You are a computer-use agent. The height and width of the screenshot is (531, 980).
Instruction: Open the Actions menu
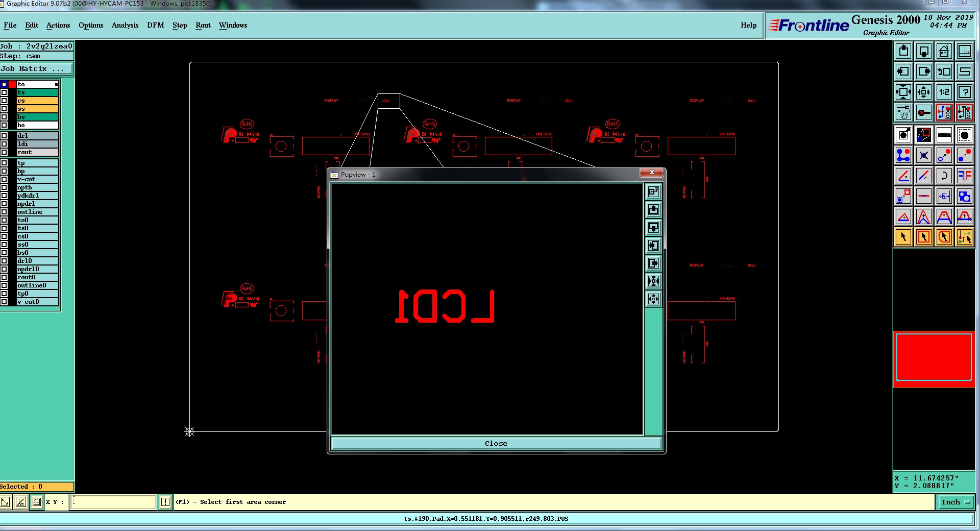[58, 26]
